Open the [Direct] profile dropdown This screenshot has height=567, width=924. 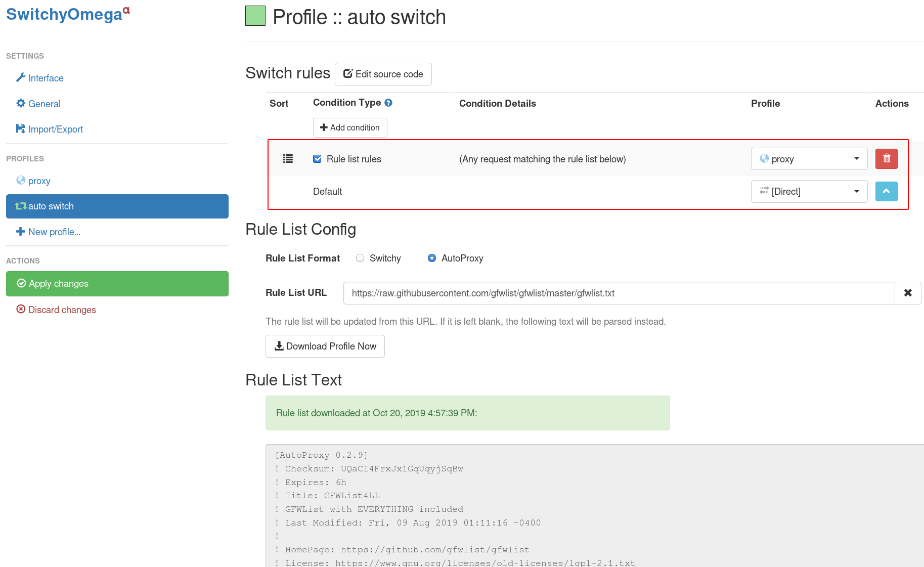(x=809, y=191)
